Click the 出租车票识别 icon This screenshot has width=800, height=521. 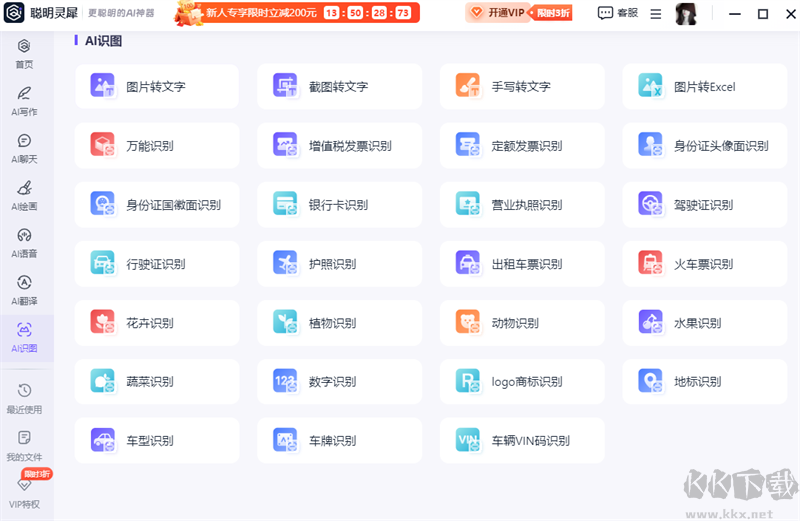468,263
